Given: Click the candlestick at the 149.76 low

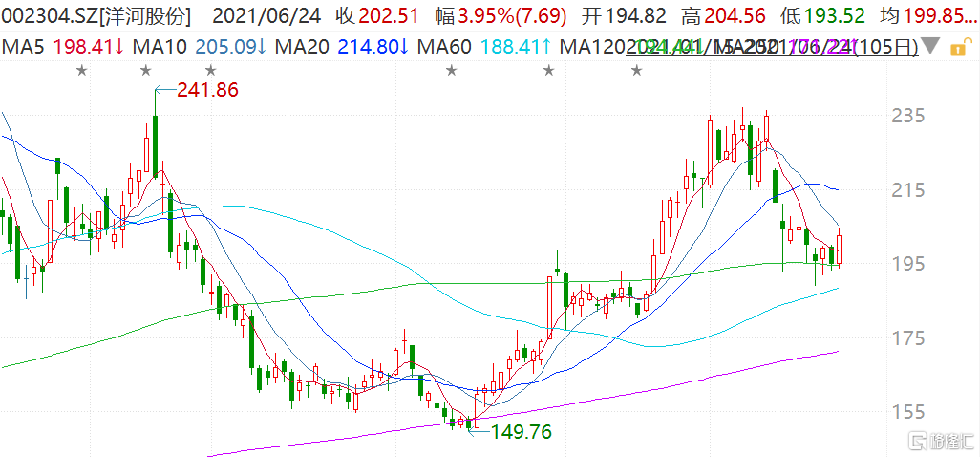Looking at the screenshot, I should (469, 425).
